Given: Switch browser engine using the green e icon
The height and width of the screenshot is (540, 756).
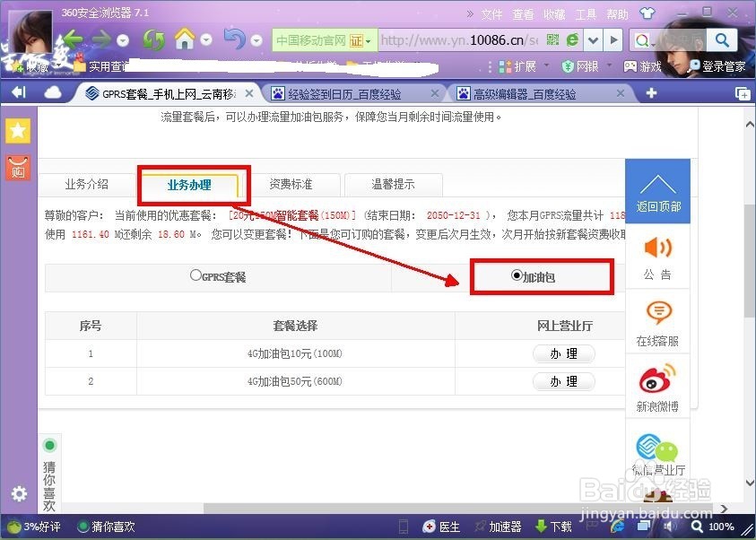Looking at the screenshot, I should click(572, 40).
